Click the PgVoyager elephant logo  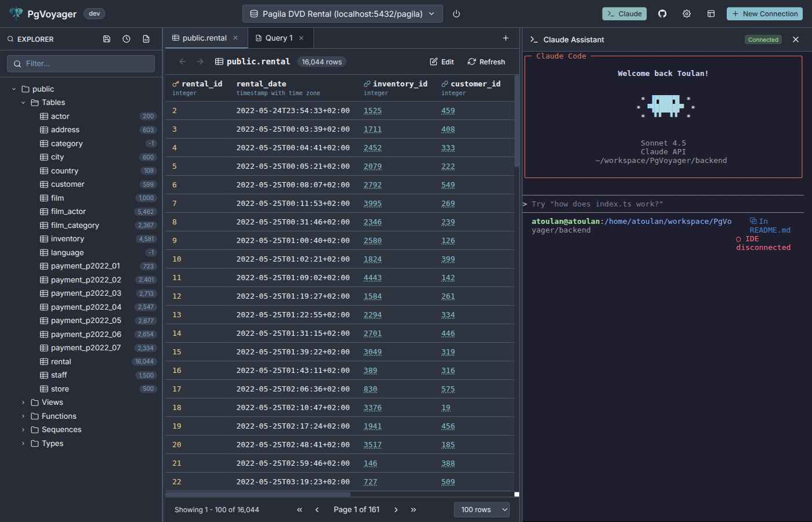pyautogui.click(x=16, y=14)
